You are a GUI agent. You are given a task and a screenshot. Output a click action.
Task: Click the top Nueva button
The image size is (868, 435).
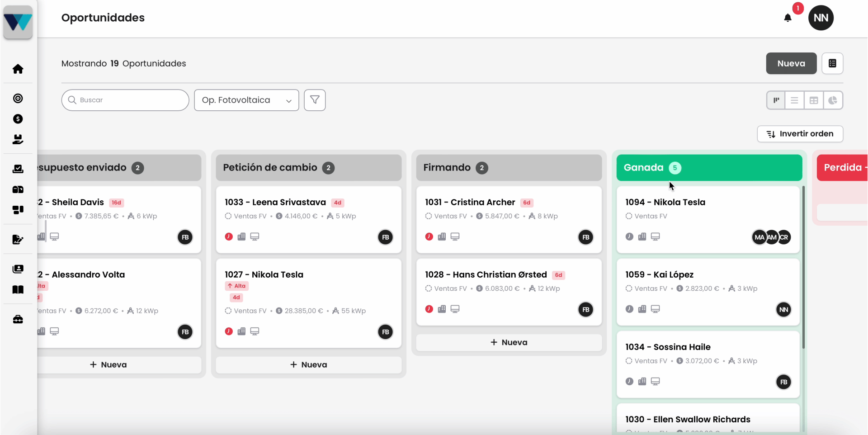791,63
